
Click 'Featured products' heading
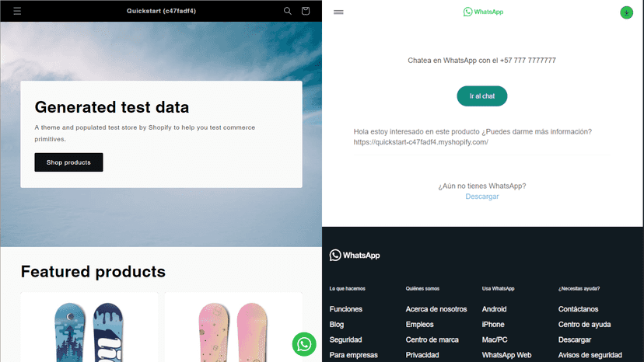(93, 272)
